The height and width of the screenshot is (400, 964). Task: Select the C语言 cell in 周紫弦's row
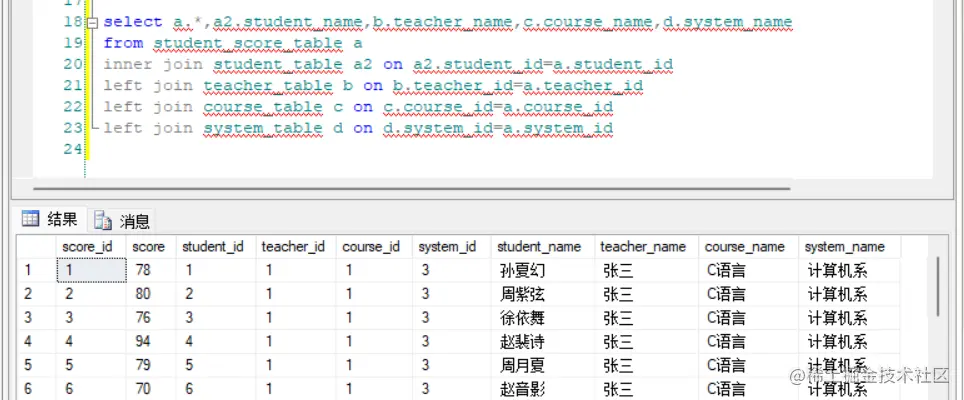(748, 294)
